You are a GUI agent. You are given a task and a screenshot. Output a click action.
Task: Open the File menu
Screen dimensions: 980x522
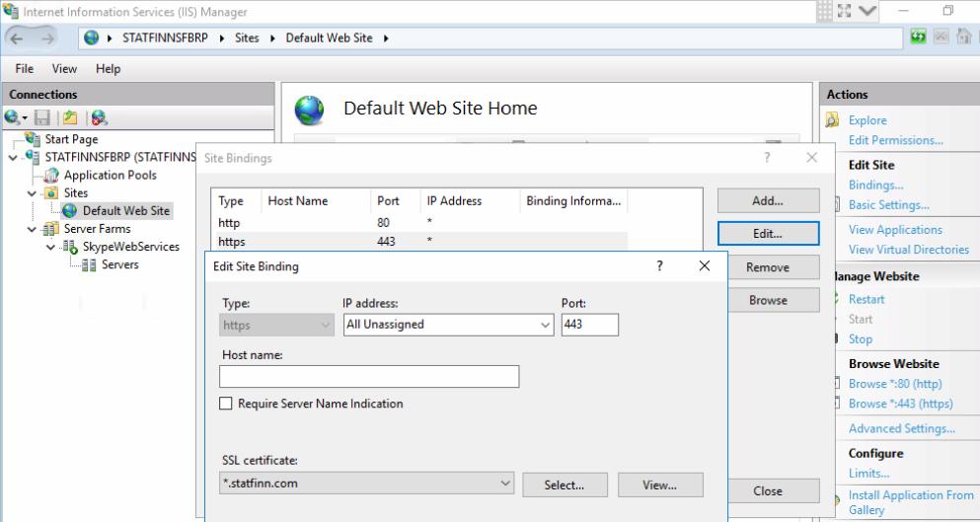tap(25, 69)
